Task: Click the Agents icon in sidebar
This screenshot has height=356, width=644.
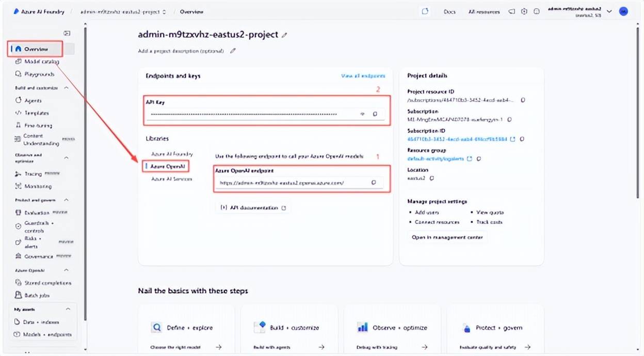Action: click(19, 101)
